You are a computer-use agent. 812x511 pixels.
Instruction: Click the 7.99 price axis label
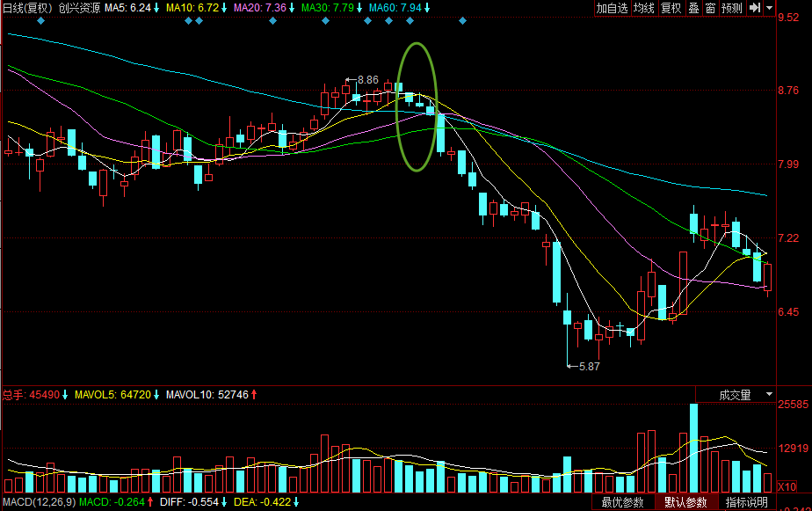(x=788, y=164)
